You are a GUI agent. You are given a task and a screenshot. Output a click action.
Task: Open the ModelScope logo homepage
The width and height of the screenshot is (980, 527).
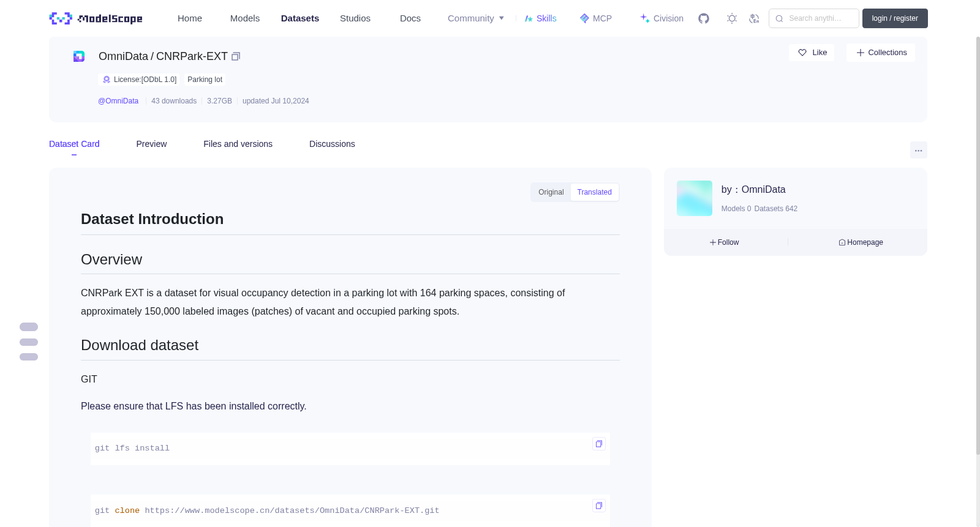click(x=96, y=18)
